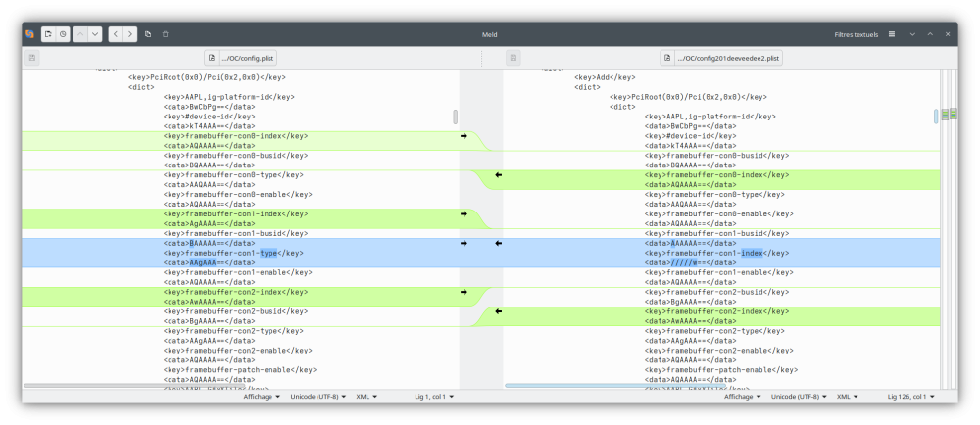Click the file icon beside config201deeveedee2.plist
Screen dimensions: 980x425
[667, 58]
